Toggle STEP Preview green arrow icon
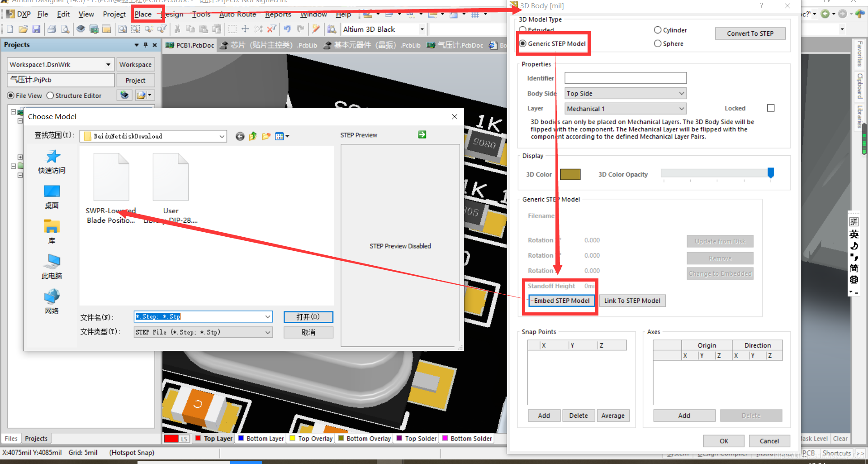Viewport: 868px width, 464px height. tap(422, 134)
